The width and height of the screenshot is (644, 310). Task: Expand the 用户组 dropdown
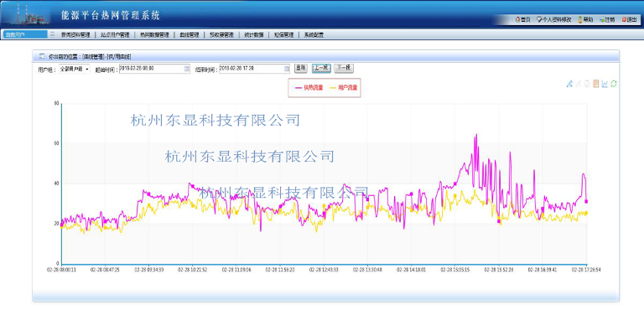pyautogui.click(x=75, y=70)
